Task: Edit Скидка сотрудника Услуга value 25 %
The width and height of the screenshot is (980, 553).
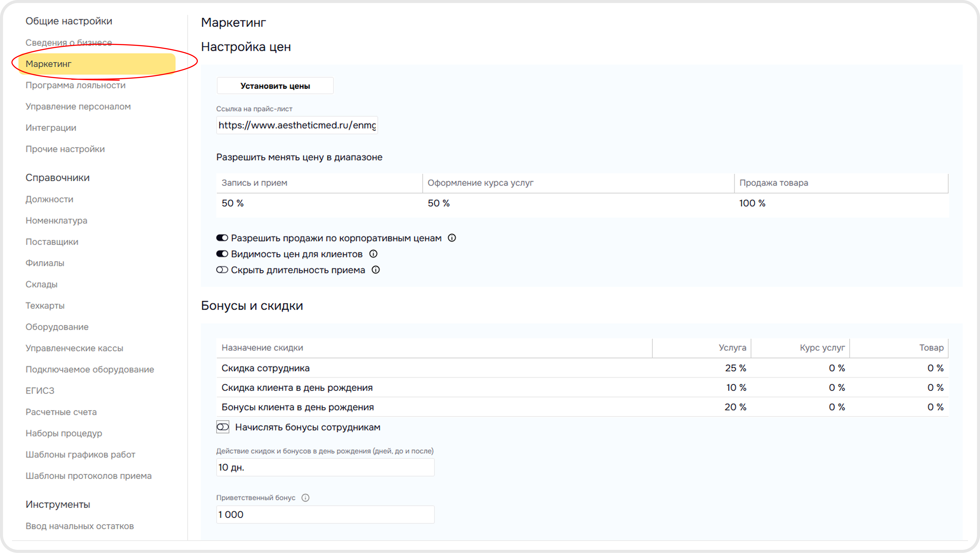Action: click(x=735, y=368)
